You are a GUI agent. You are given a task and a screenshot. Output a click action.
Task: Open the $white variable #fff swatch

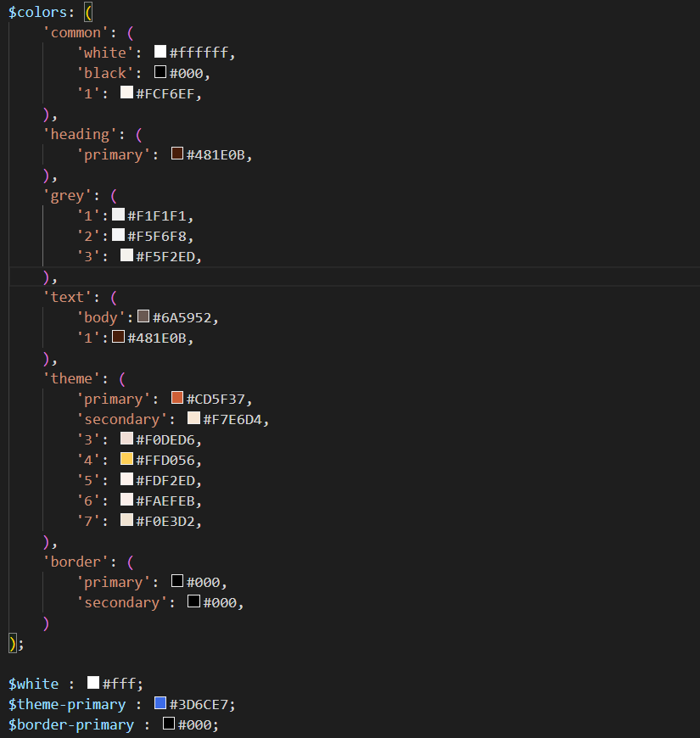coord(93,684)
